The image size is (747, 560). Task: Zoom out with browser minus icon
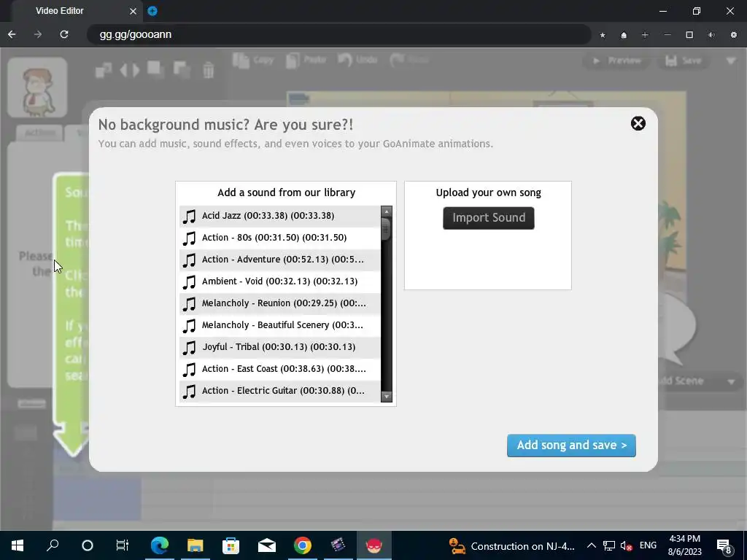[x=667, y=35]
